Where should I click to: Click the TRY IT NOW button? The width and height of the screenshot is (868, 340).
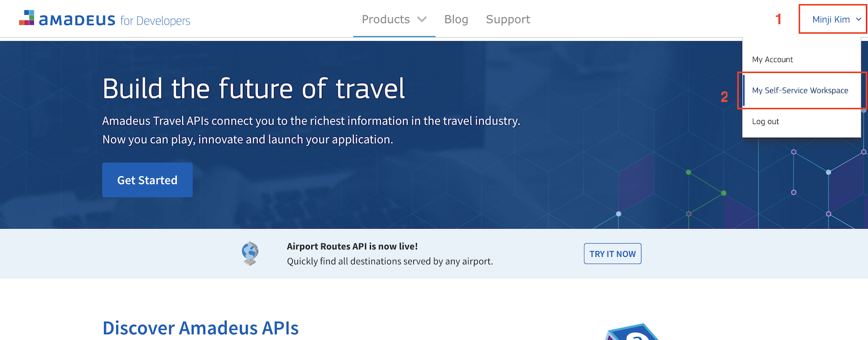(612, 254)
